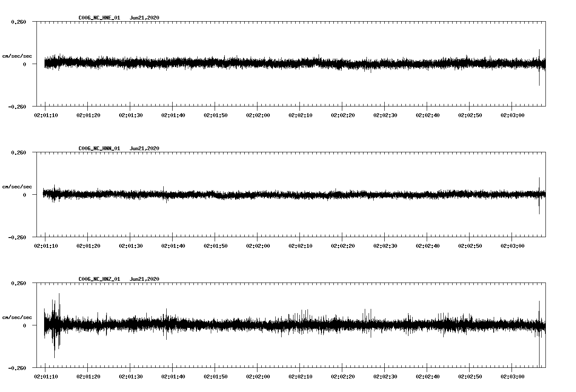
Task: Click the 02:01:50 time label under the HNN plot
Action: click(215, 246)
